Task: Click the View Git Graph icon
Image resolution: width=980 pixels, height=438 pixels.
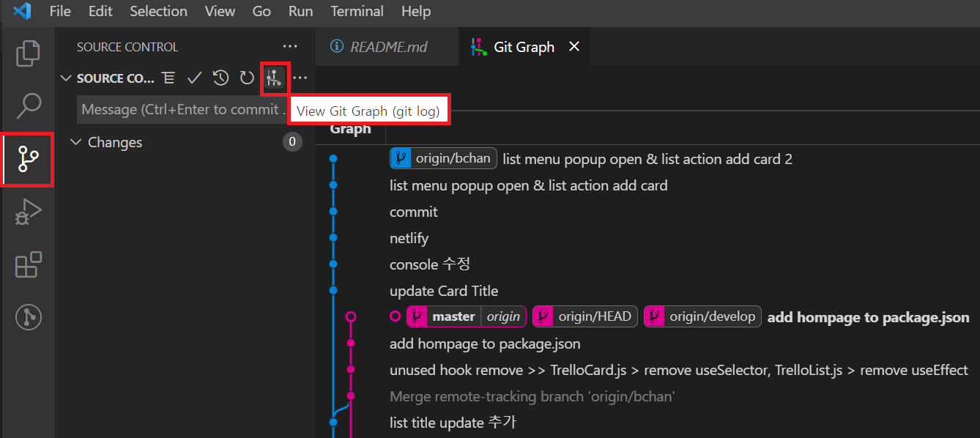Action: [x=274, y=78]
